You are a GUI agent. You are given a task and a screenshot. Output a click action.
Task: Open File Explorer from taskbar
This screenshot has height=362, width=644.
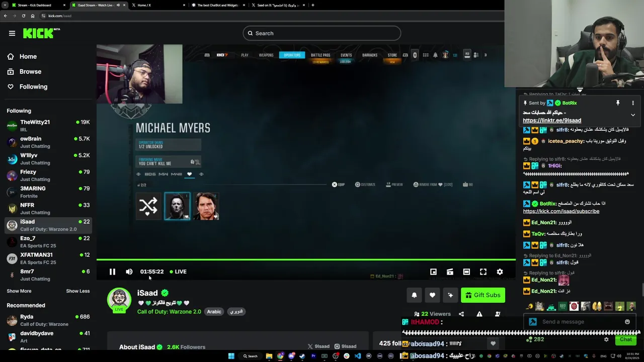tap(269, 356)
